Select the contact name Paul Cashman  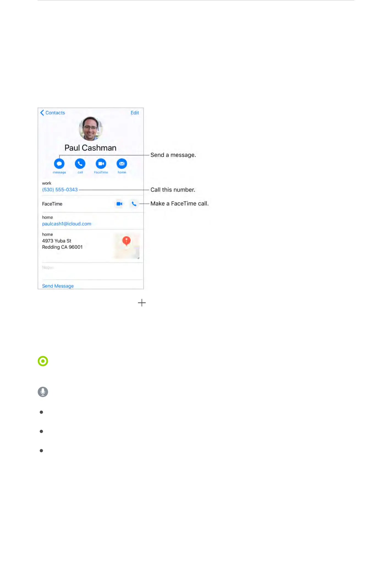(x=90, y=148)
